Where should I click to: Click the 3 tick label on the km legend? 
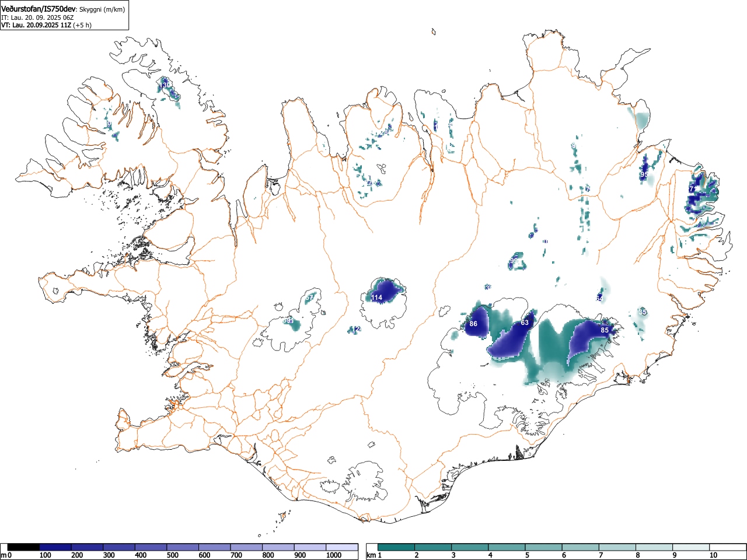(453, 555)
